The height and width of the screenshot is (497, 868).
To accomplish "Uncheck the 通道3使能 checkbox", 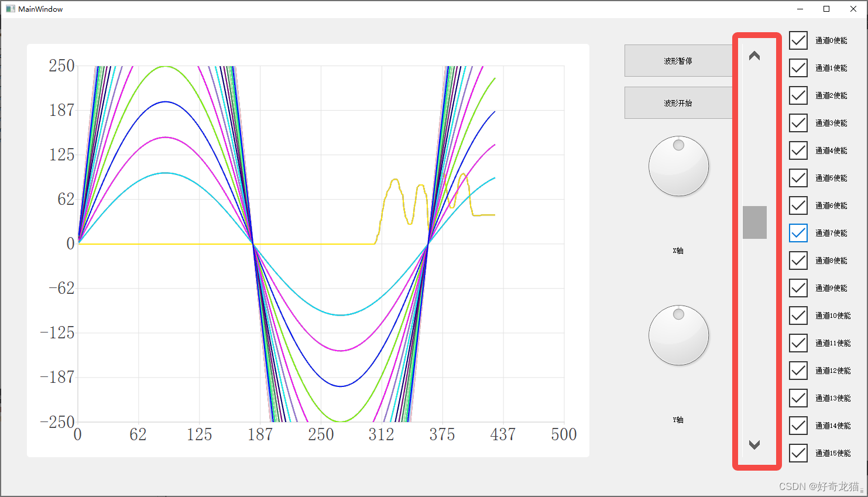I will (798, 123).
